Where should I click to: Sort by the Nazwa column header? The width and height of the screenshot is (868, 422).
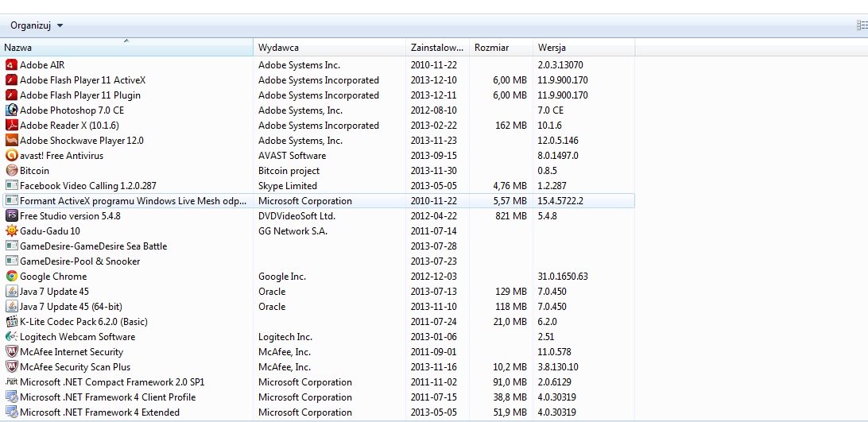pyautogui.click(x=126, y=48)
